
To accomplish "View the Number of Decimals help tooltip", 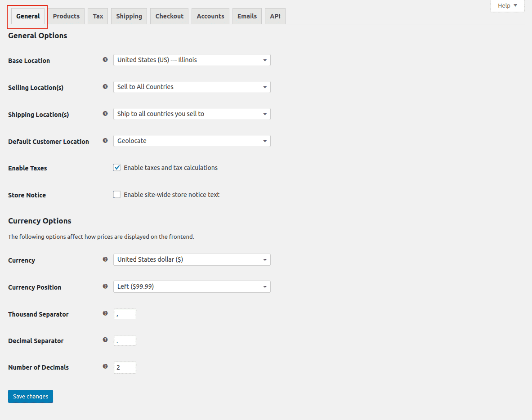I will tap(105, 366).
